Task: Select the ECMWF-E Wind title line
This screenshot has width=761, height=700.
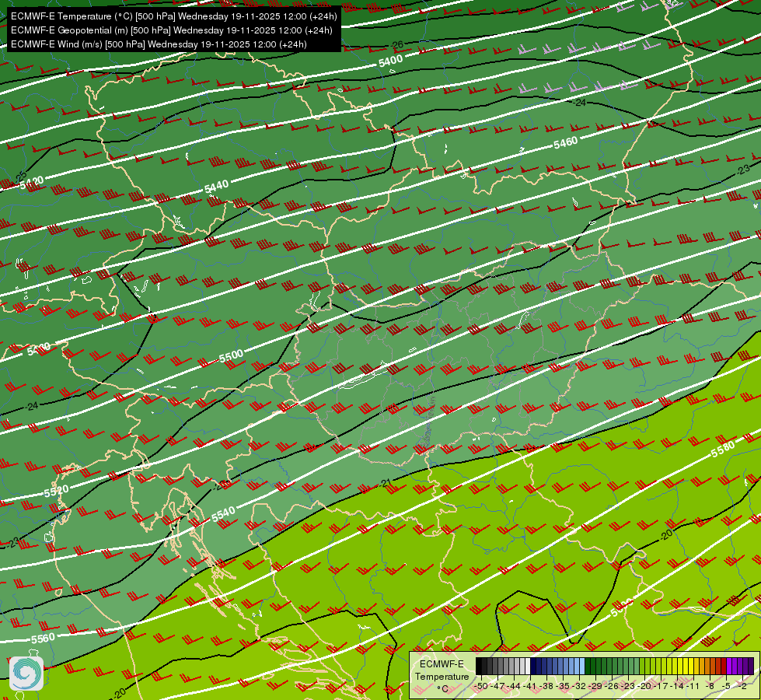Action: coord(159,44)
